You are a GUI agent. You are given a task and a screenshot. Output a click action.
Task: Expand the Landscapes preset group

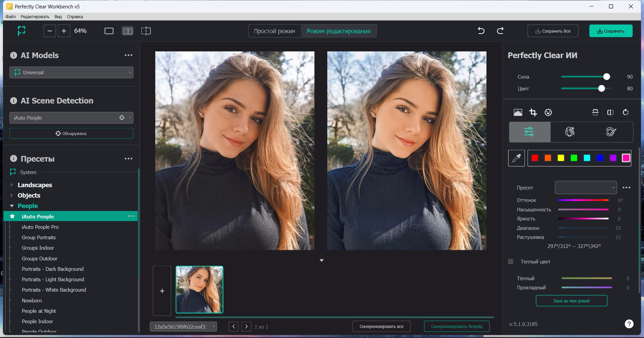pos(12,185)
